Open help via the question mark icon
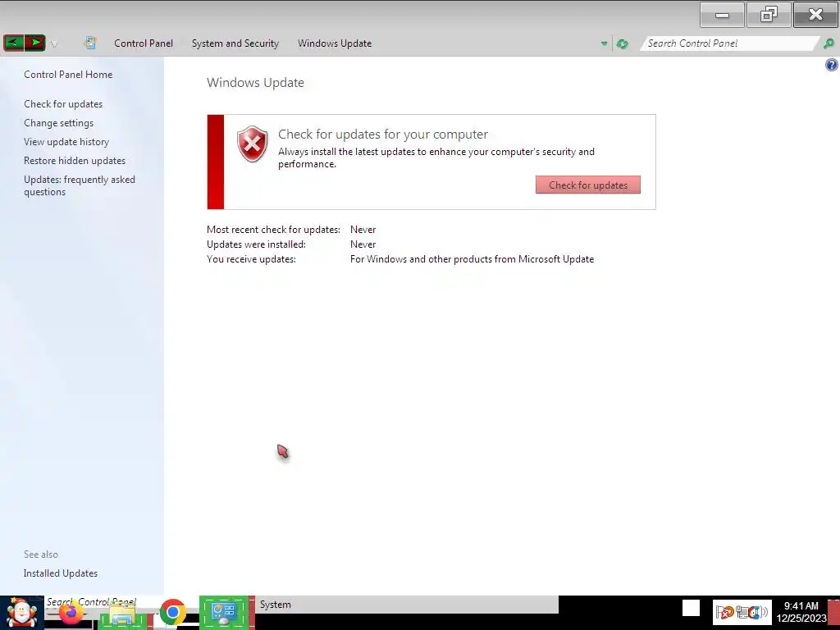Image resolution: width=840 pixels, height=630 pixels. pyautogui.click(x=832, y=66)
